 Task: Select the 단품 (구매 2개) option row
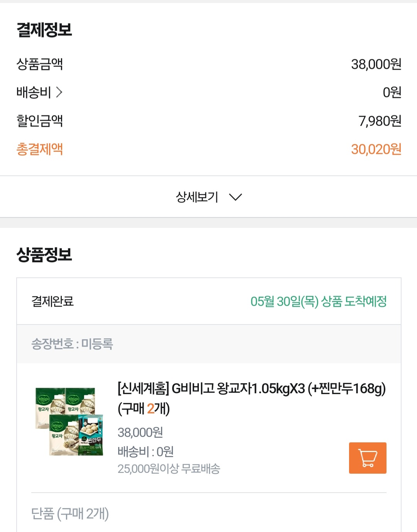click(70, 513)
